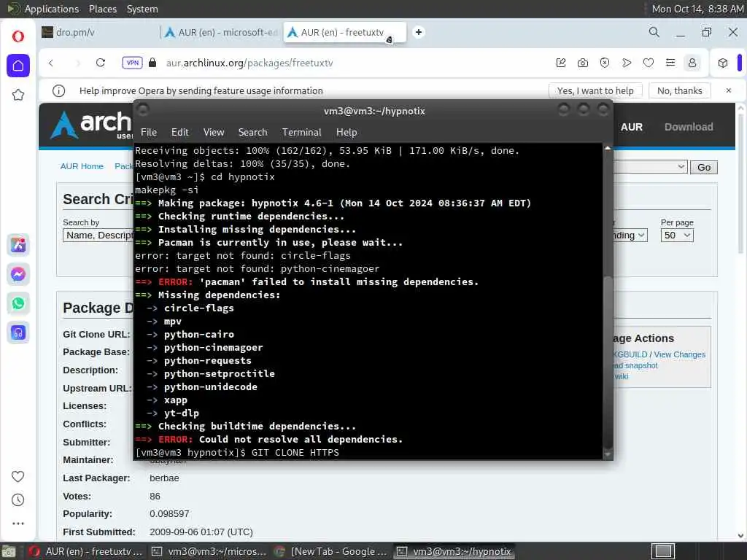
Task: Open a new tab with plus button
Action: (419, 32)
